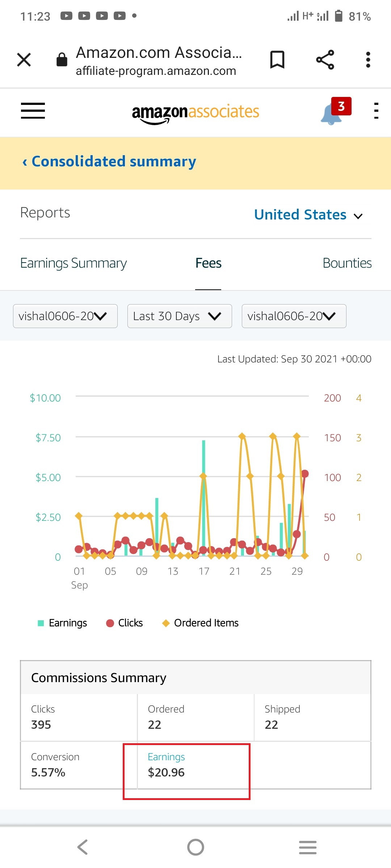Switch to the Bounties tab
Screen dimensions: 391x868
point(347,263)
